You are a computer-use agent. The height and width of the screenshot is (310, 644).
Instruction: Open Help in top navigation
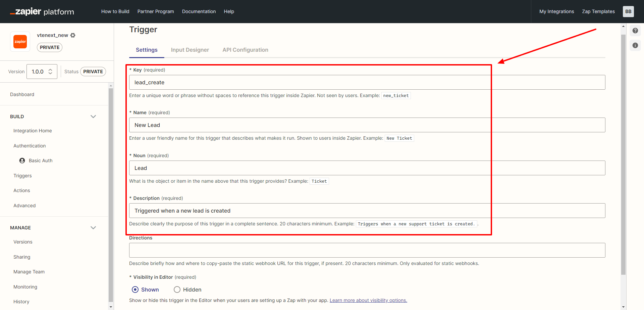point(229,11)
